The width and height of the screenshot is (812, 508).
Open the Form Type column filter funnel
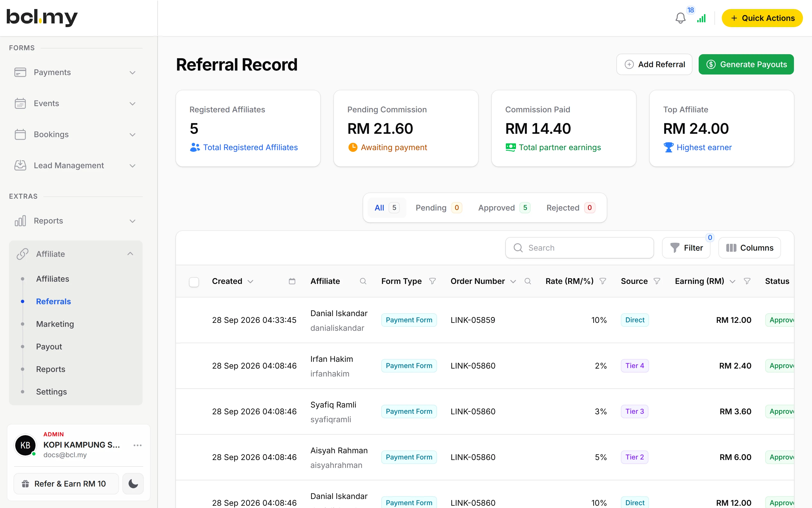click(433, 281)
